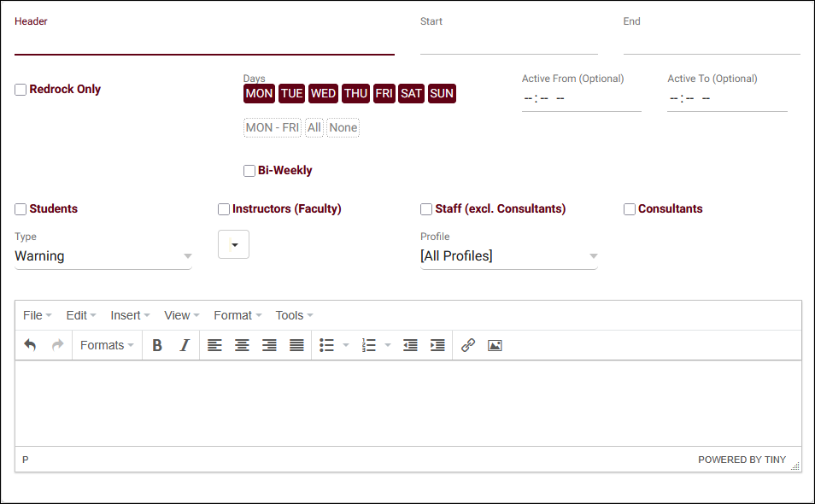Check the Bi-Weekly option
This screenshot has width=815, height=504.
tap(249, 171)
